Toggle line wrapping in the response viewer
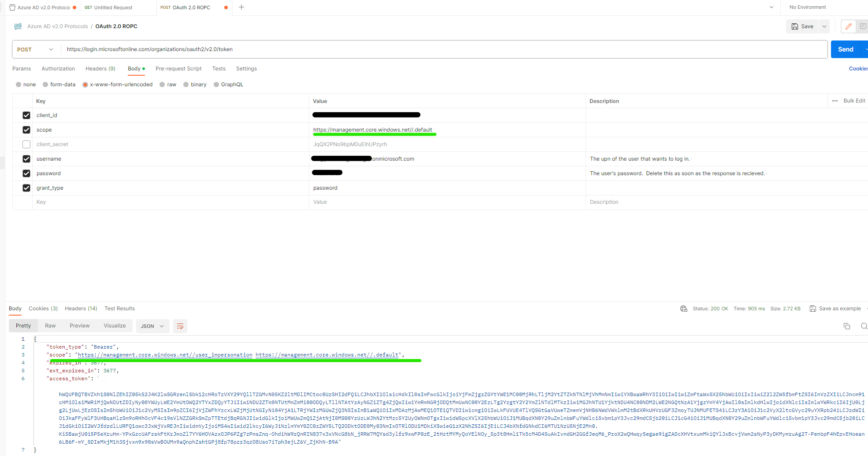The width and height of the screenshot is (868, 456). 180,326
